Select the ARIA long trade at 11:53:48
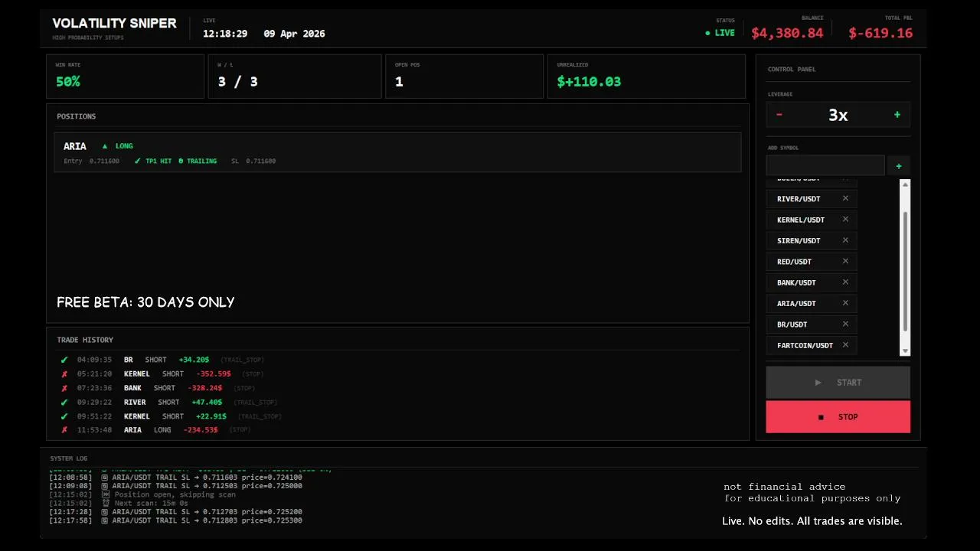The height and width of the screenshot is (551, 980). [x=397, y=430]
